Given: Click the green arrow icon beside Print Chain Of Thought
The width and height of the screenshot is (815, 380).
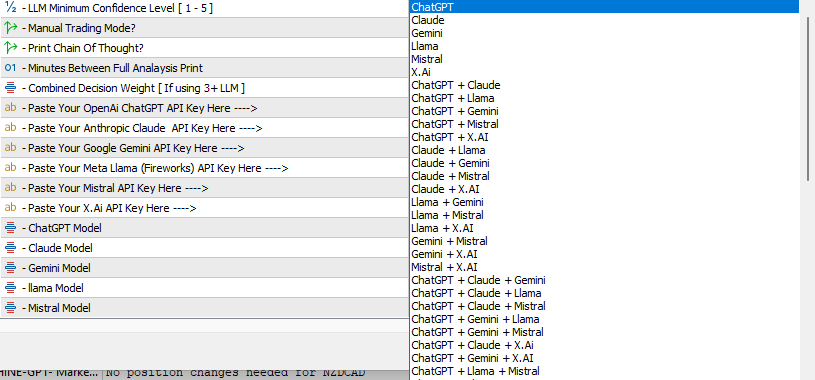Looking at the screenshot, I should point(10,48).
